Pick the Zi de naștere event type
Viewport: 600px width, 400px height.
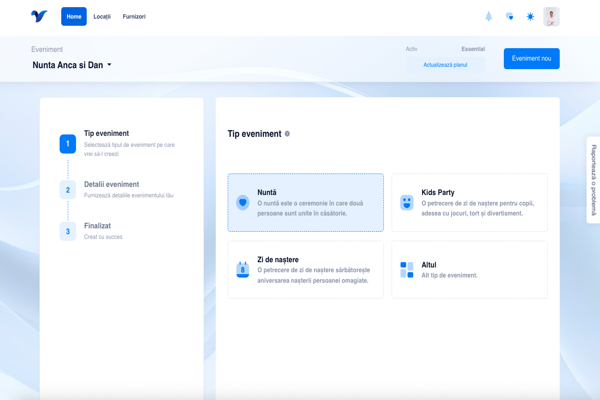click(305, 269)
